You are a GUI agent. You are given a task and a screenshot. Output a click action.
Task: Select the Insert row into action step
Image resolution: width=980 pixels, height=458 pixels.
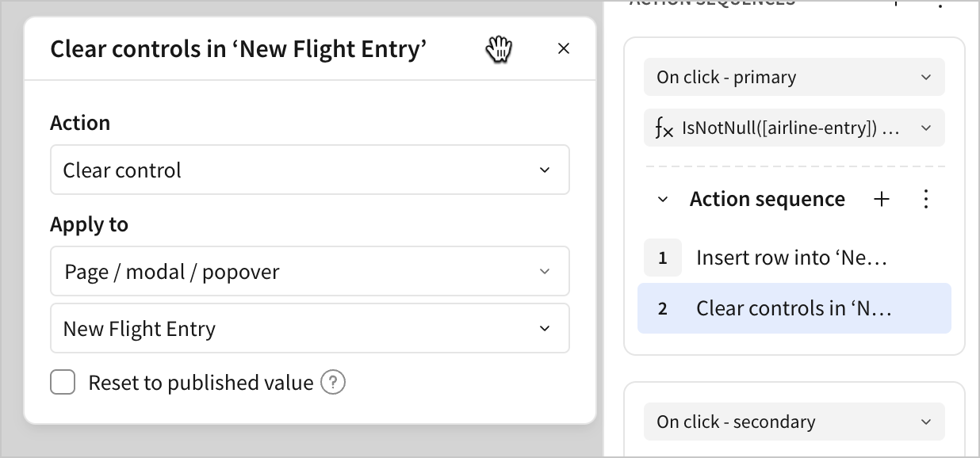(x=791, y=258)
